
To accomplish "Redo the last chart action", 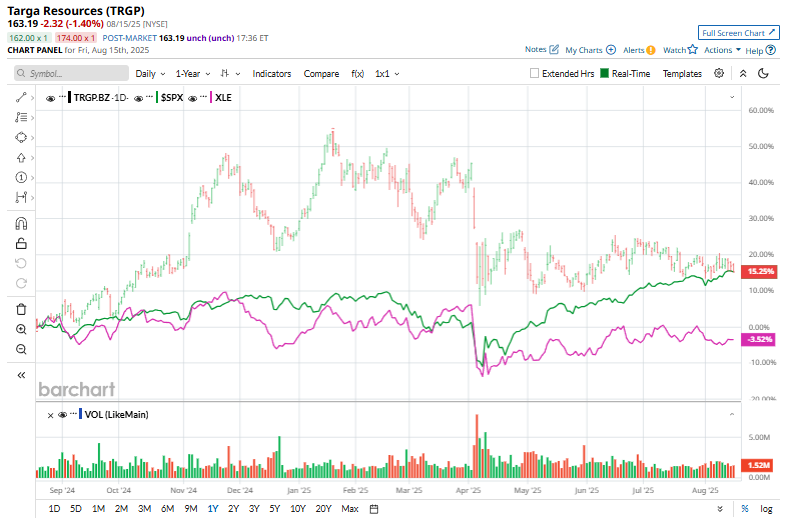I will pyautogui.click(x=21, y=283).
